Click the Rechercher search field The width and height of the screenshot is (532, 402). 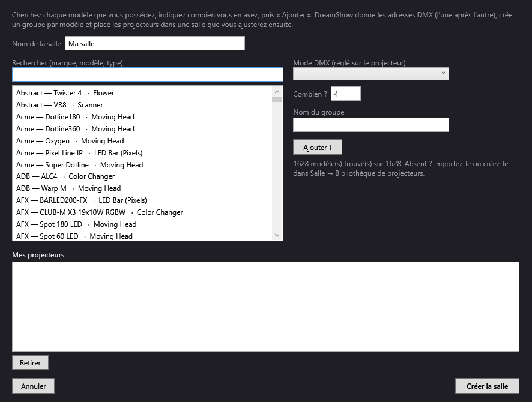tap(148, 74)
